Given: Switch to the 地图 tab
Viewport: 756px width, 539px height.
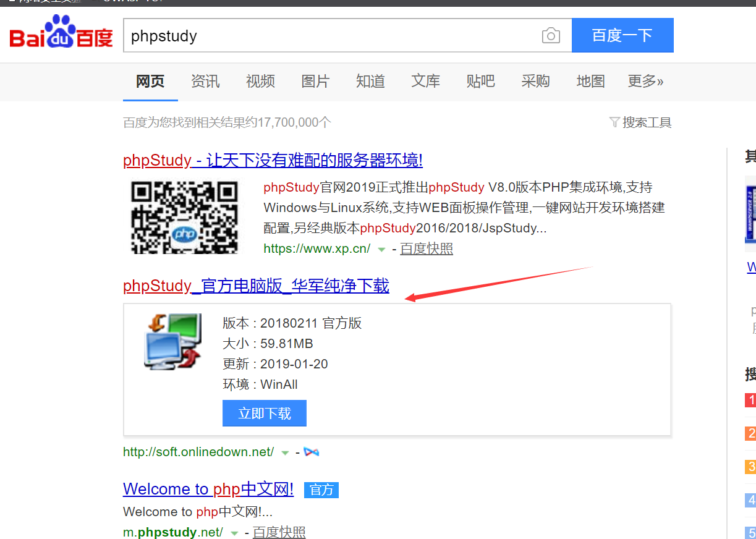Looking at the screenshot, I should (x=590, y=81).
